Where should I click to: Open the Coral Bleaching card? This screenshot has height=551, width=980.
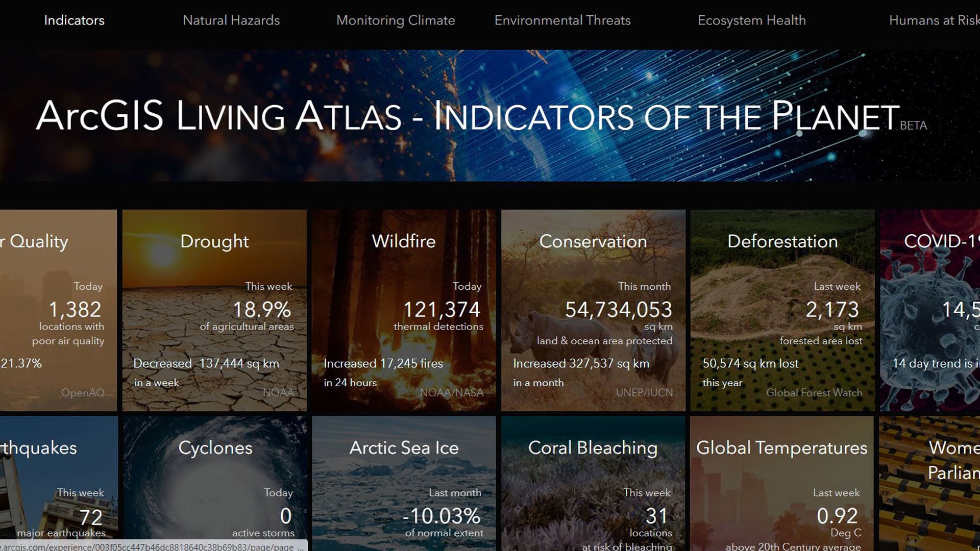coord(593,482)
